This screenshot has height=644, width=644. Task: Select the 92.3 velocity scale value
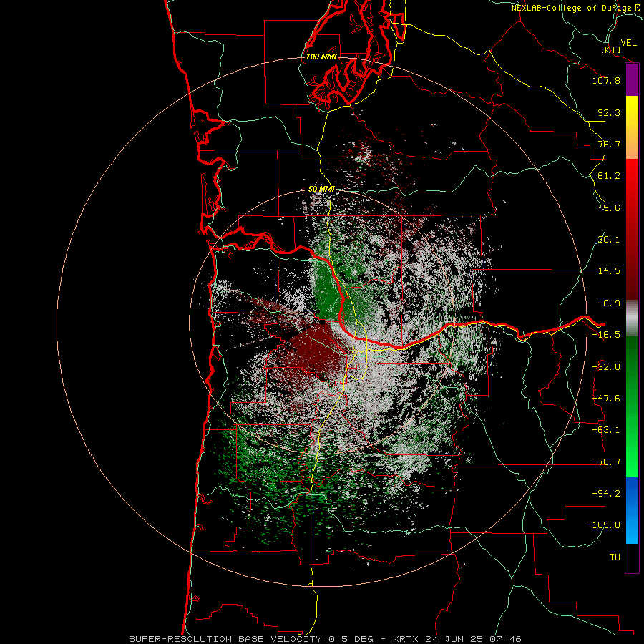[x=609, y=112]
